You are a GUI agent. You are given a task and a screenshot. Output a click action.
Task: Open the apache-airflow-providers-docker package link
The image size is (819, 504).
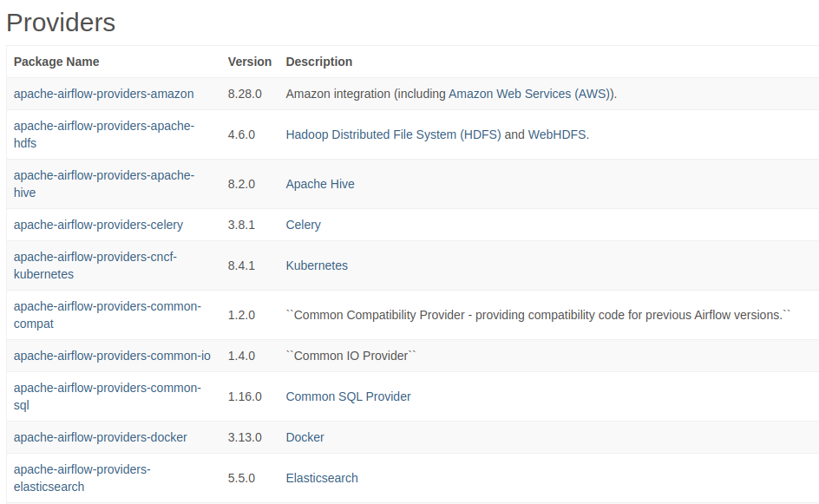(x=101, y=437)
